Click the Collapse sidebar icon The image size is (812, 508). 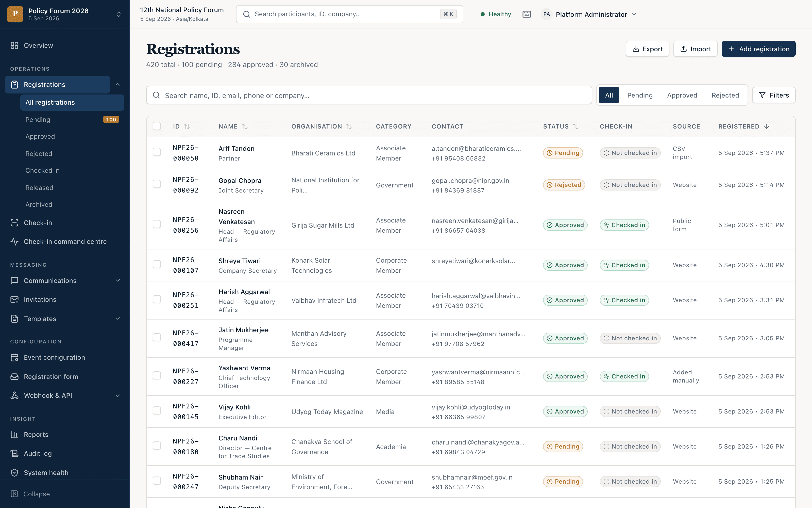14,494
